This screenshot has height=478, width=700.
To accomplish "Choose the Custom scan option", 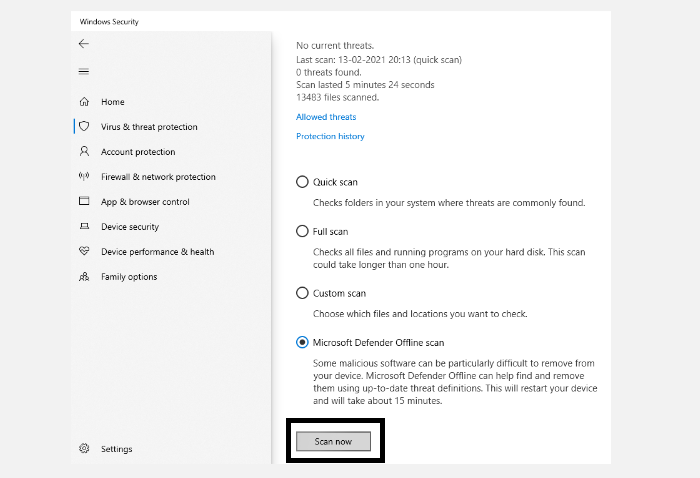I will 302,293.
